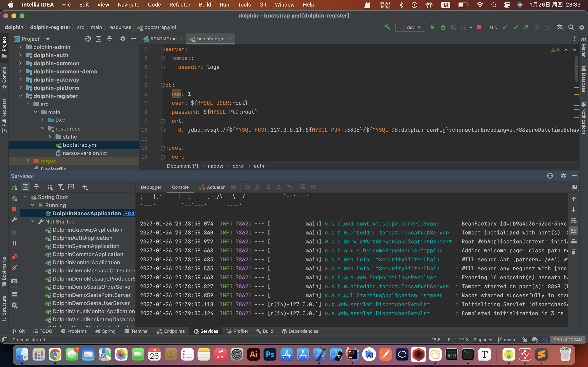Open the Terminal tool window button
The image size is (588, 367).
[136, 331]
